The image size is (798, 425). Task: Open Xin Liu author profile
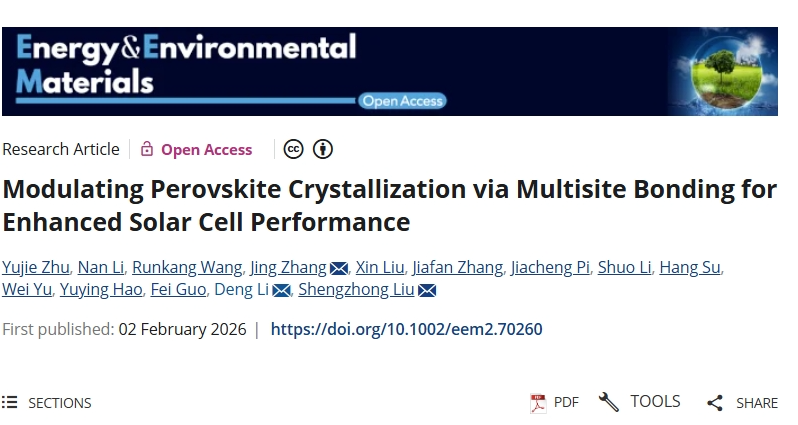pyautogui.click(x=379, y=267)
